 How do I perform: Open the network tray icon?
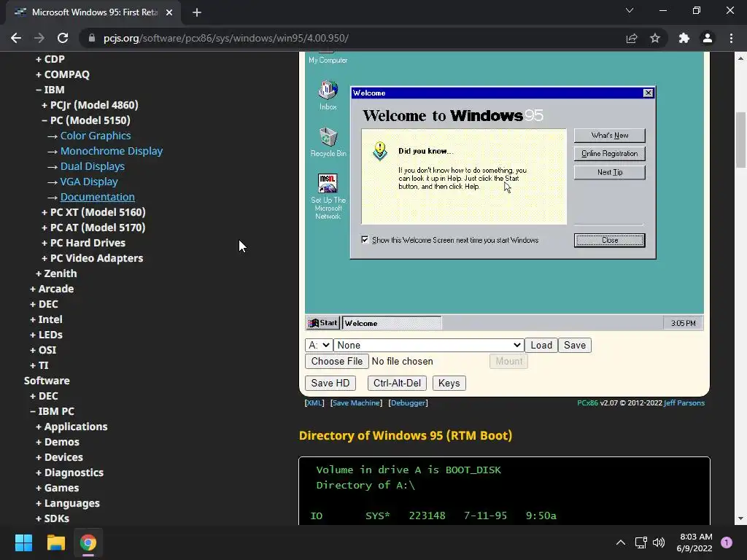coord(640,542)
